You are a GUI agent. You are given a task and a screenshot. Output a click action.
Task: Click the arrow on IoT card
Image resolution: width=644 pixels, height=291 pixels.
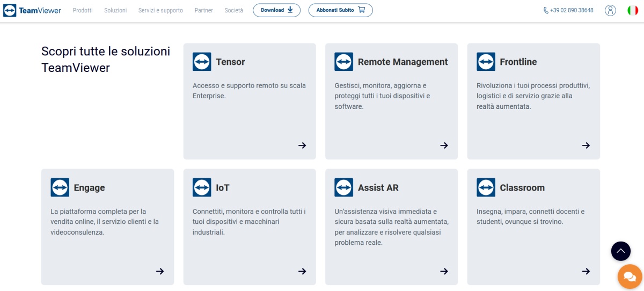point(302,271)
